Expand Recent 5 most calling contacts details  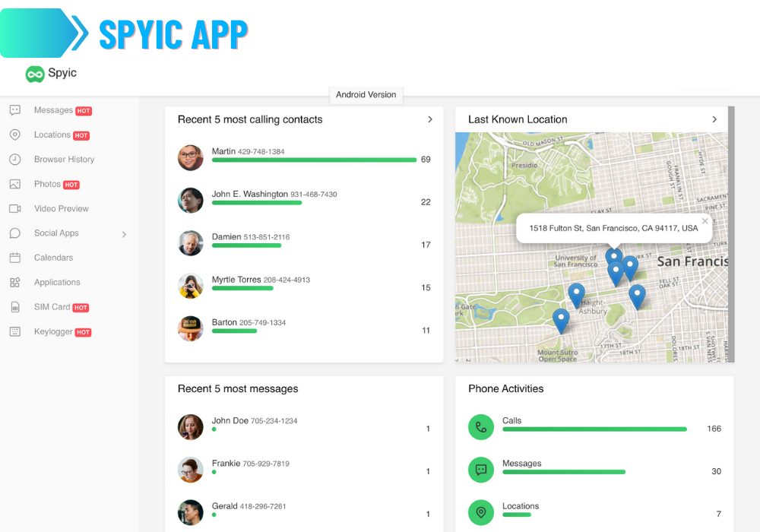click(430, 119)
